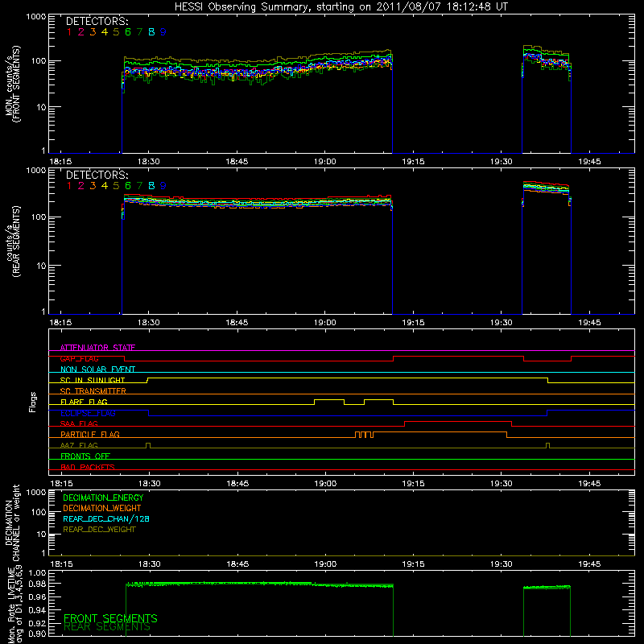
Task: Select dark green detector 7 in rear-segments legend
Action: tap(139, 186)
